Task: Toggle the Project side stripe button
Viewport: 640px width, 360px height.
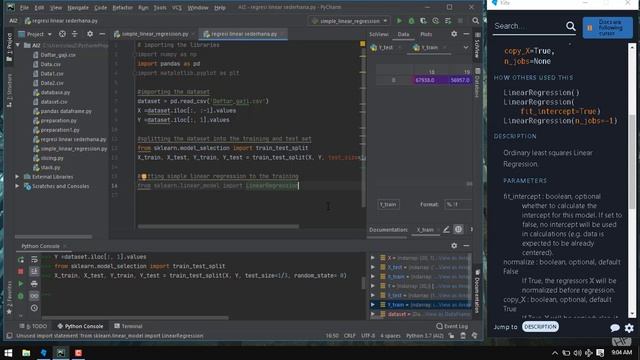Action: (9, 47)
